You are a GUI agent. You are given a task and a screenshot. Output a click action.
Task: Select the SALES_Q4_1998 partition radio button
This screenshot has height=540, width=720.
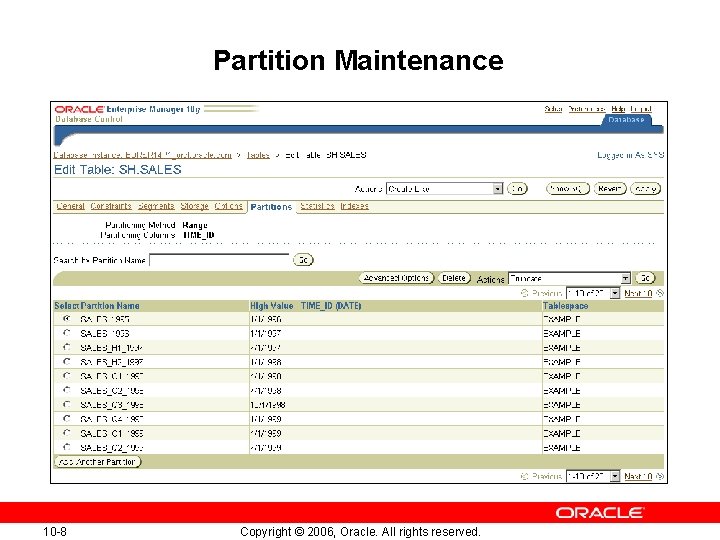(67, 418)
